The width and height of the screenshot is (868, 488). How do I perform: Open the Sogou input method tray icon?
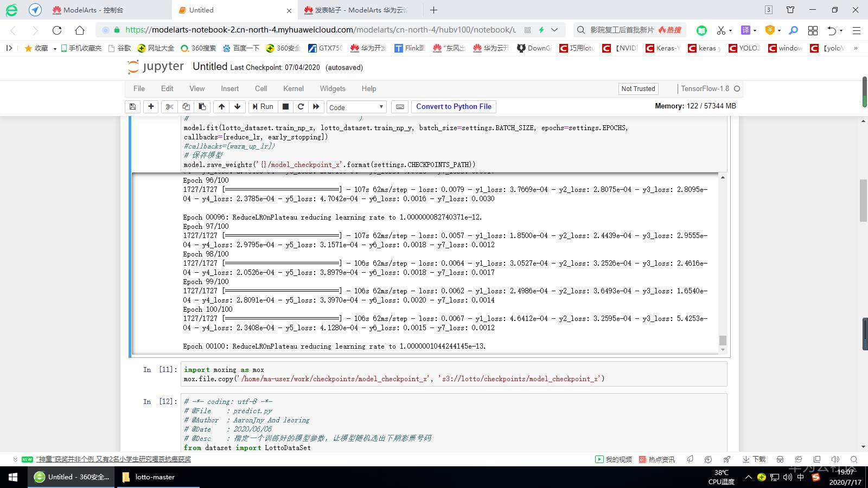(816, 477)
